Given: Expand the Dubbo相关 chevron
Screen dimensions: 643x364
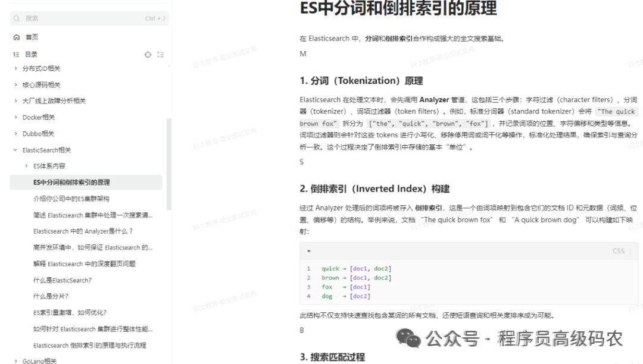Looking at the screenshot, I should click(14, 133).
